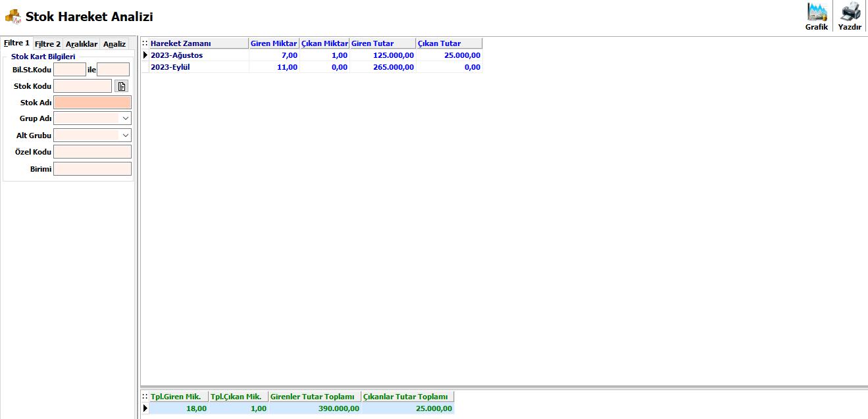Image resolution: width=868 pixels, height=419 pixels.
Task: Click the row indicator arrow of totals row
Action: pyautogui.click(x=145, y=408)
